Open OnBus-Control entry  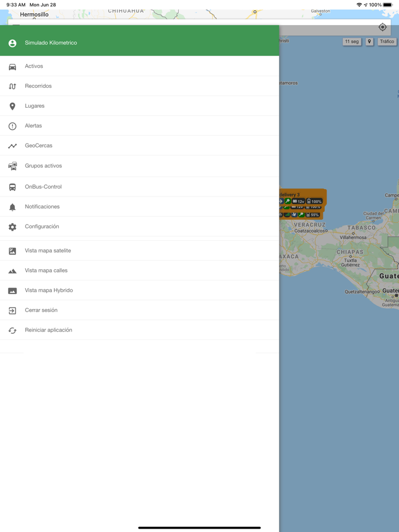point(140,187)
